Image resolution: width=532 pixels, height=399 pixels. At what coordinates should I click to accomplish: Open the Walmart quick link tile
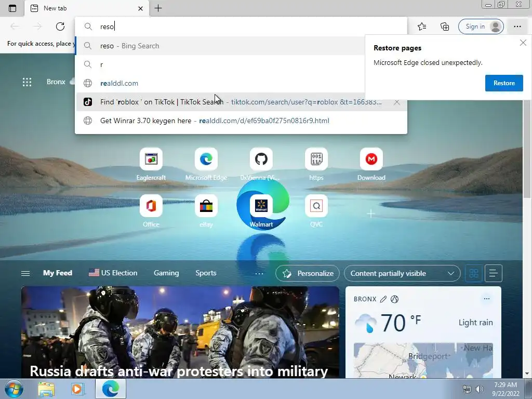[261, 211]
